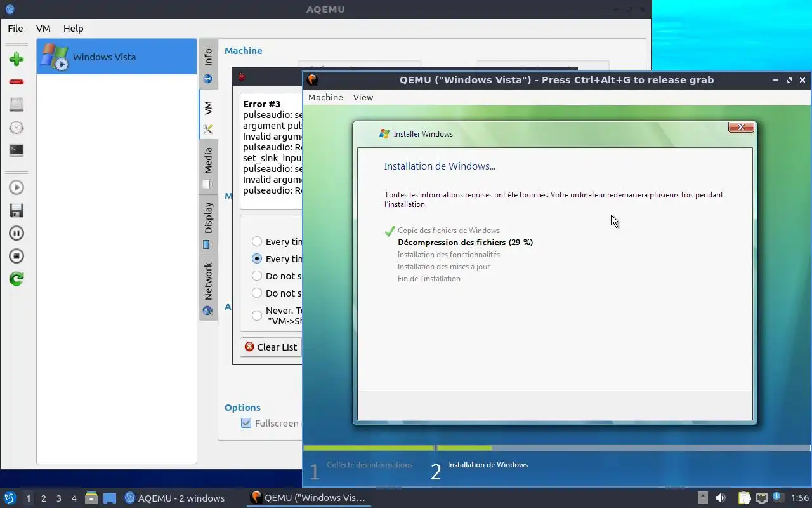Screen dimensions: 812x508
Task: Click the Windows flag icon beside Installer Windows
Action: point(384,133)
